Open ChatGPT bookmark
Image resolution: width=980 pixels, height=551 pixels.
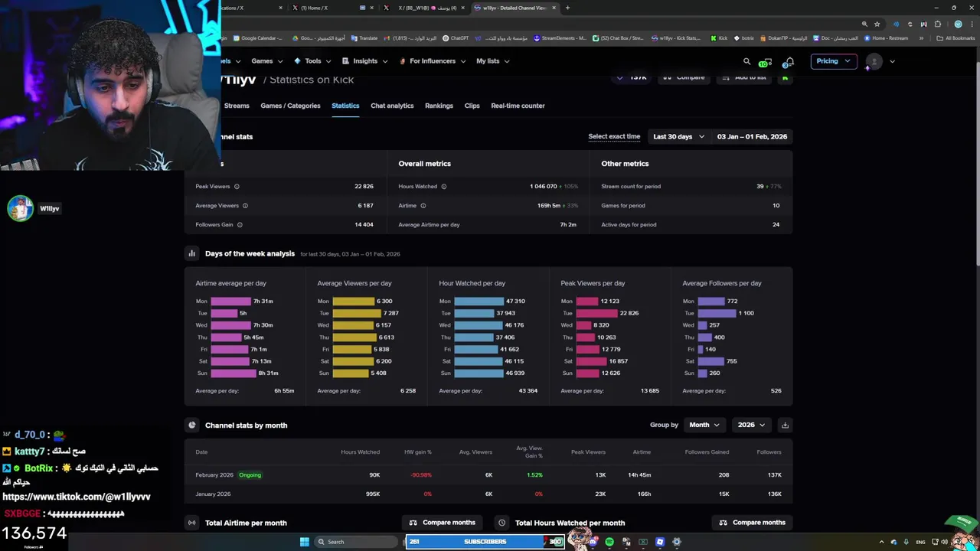[x=456, y=38]
